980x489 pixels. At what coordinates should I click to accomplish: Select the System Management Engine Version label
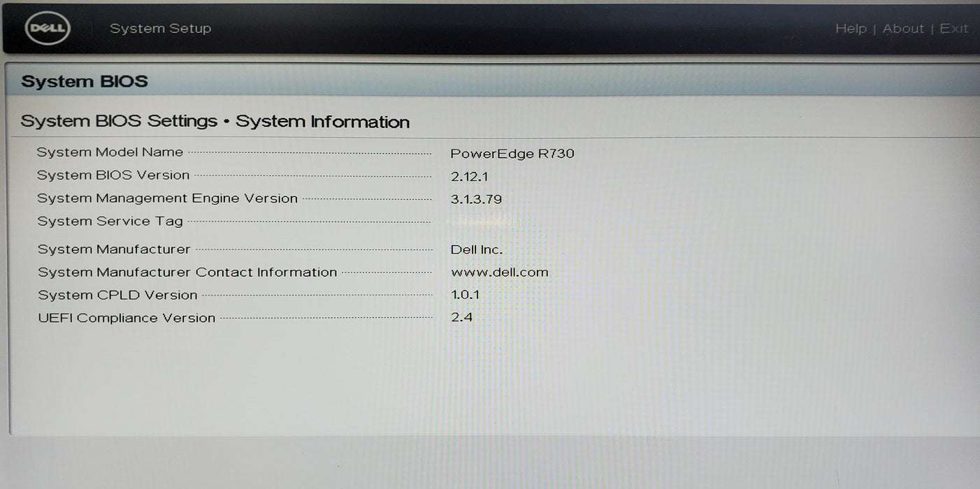click(x=168, y=198)
